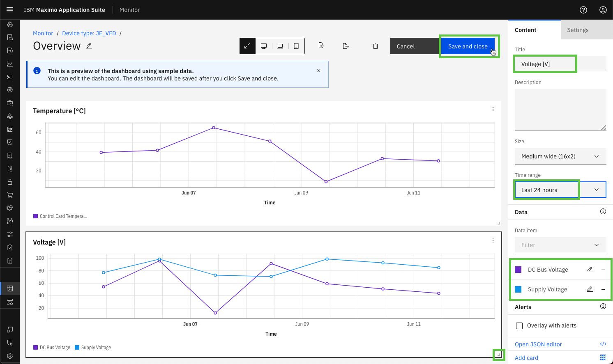
Task: Click the shopping cart icon in sidebar
Action: click(x=10, y=195)
